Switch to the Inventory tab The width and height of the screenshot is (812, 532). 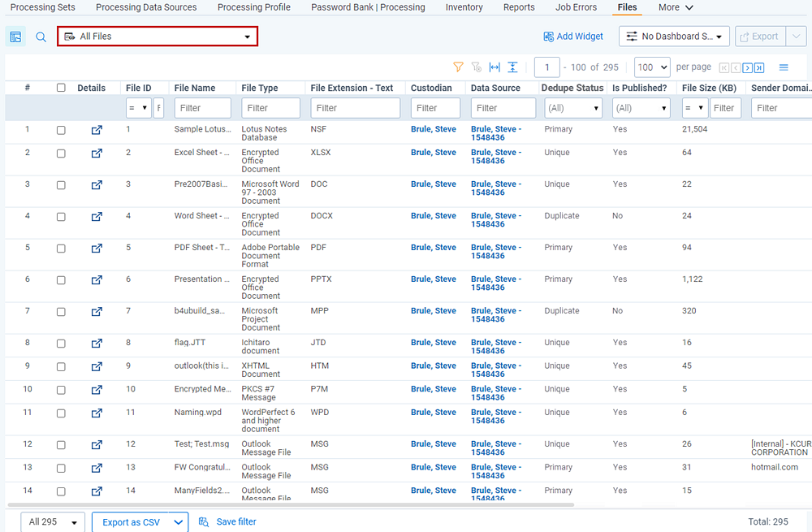click(x=464, y=7)
